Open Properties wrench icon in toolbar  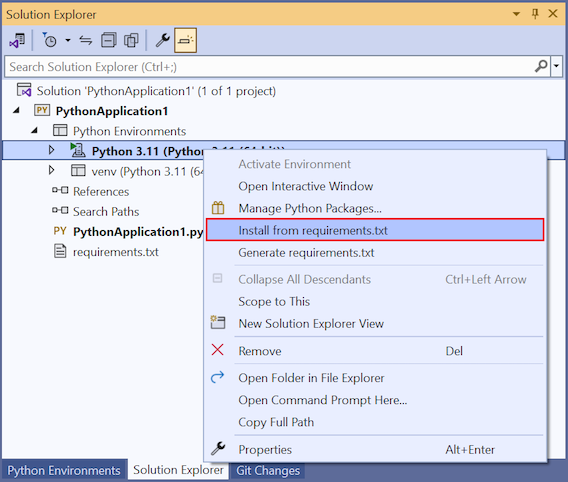tap(163, 40)
